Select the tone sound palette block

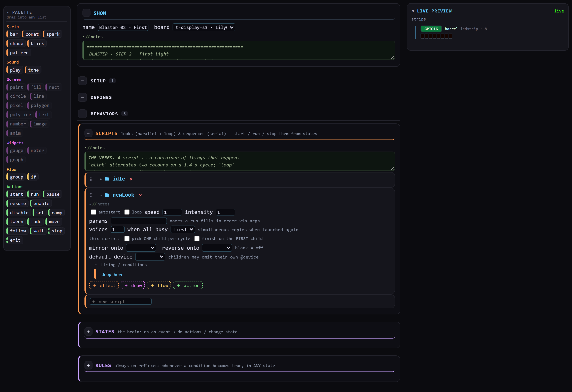coord(33,70)
